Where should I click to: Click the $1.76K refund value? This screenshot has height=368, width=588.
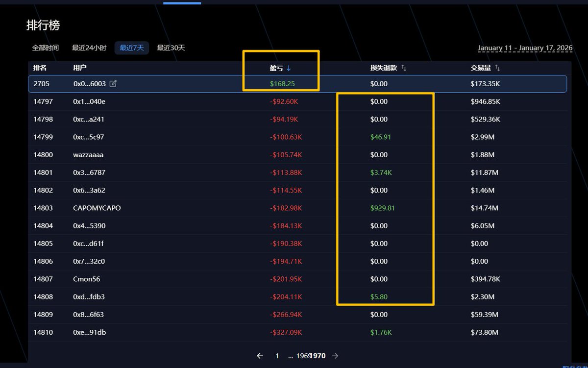[x=381, y=332]
